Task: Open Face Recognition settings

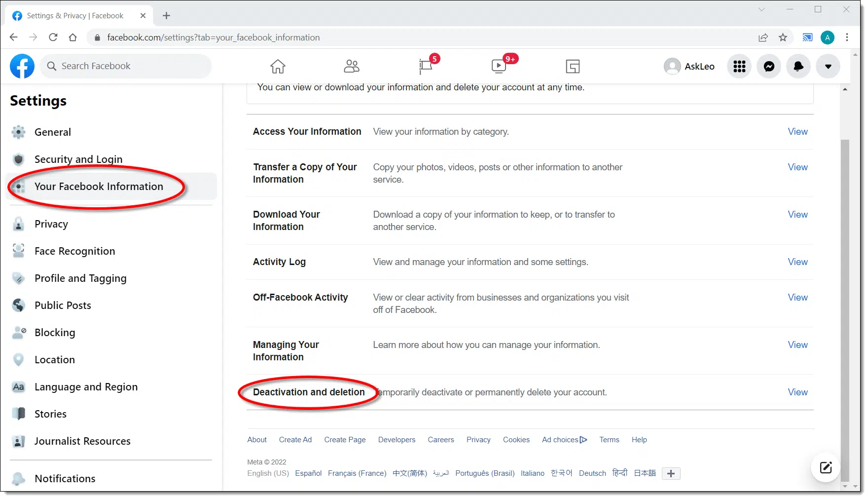Action: (x=111, y=251)
